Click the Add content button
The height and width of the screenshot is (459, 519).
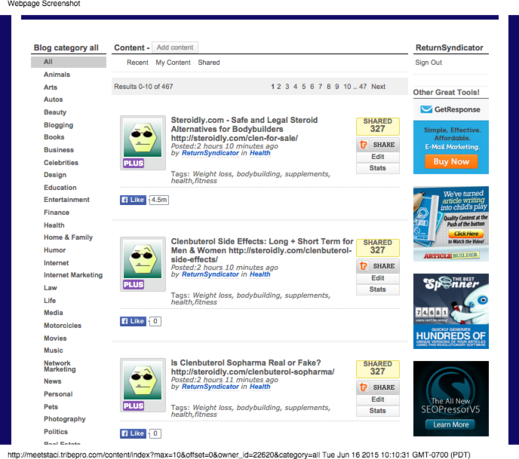(175, 47)
